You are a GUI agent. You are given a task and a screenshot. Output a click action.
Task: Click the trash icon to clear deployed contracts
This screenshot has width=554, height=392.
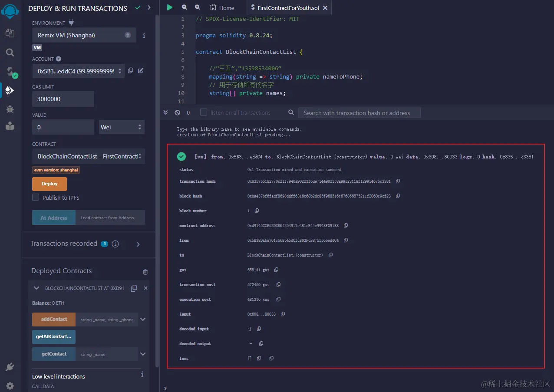click(x=145, y=272)
